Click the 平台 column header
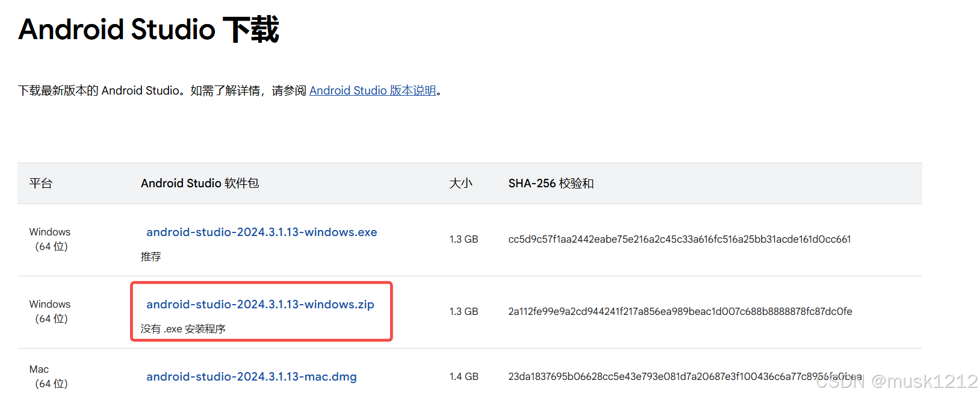This screenshot has width=980, height=398. coord(41,183)
